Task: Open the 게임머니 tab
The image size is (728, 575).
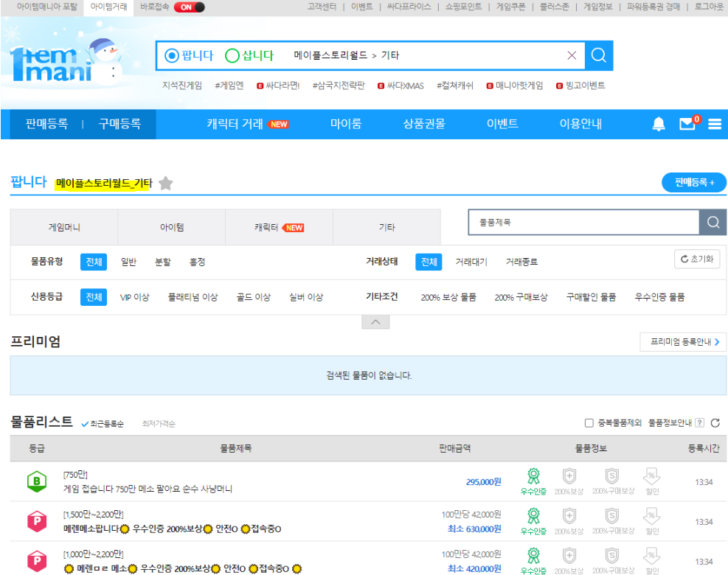Action: coord(64,227)
